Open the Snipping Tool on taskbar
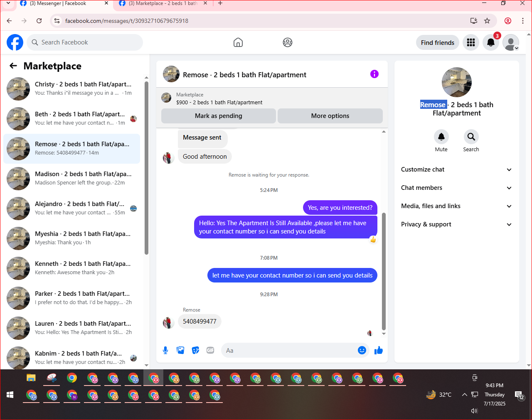 pos(52,378)
